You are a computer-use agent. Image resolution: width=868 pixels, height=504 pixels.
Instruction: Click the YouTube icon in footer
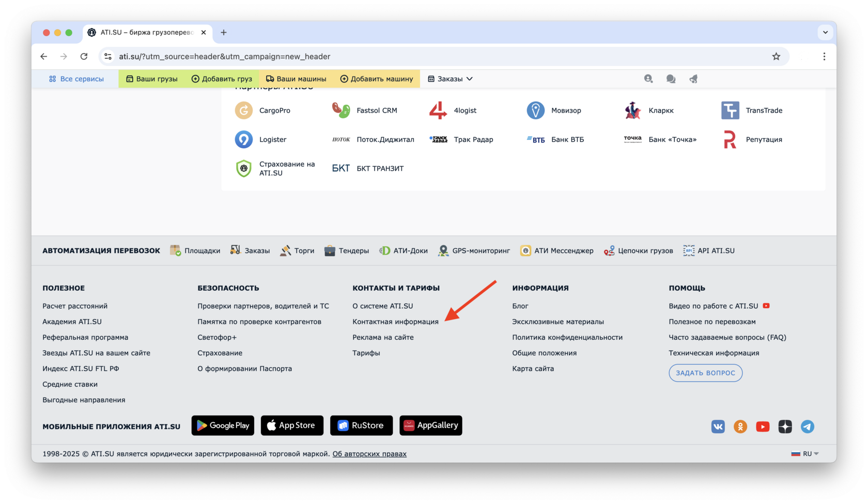(763, 427)
